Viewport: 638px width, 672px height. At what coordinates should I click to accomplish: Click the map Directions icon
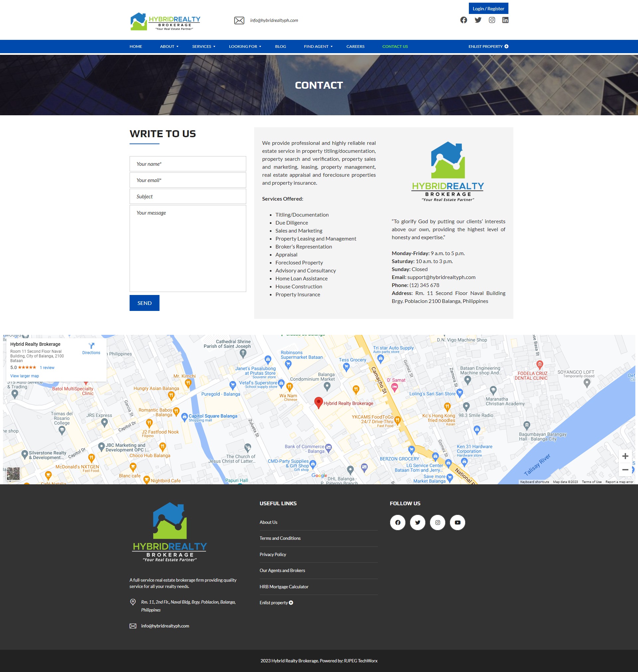[x=91, y=346]
